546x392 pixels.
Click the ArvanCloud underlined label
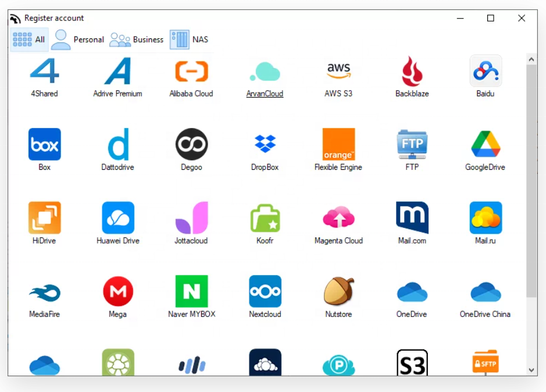tap(265, 94)
